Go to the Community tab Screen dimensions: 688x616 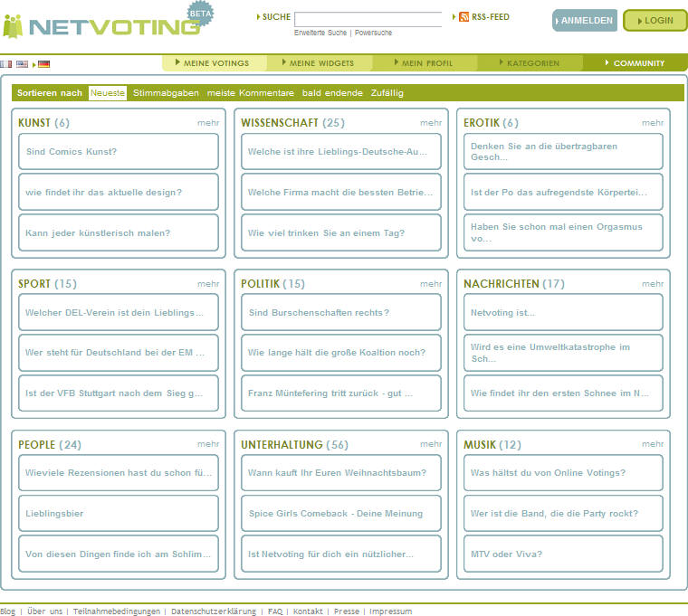pos(635,62)
